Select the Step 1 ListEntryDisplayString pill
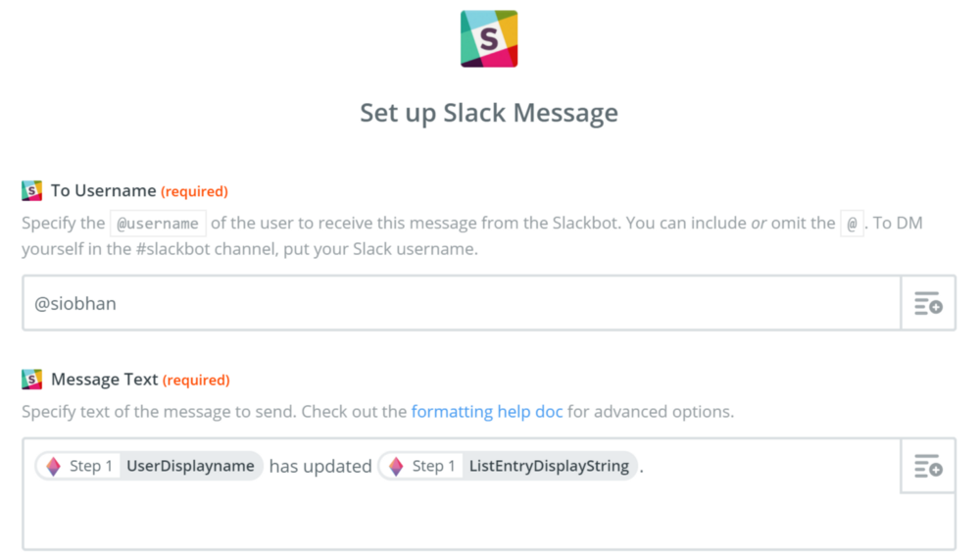 point(508,466)
